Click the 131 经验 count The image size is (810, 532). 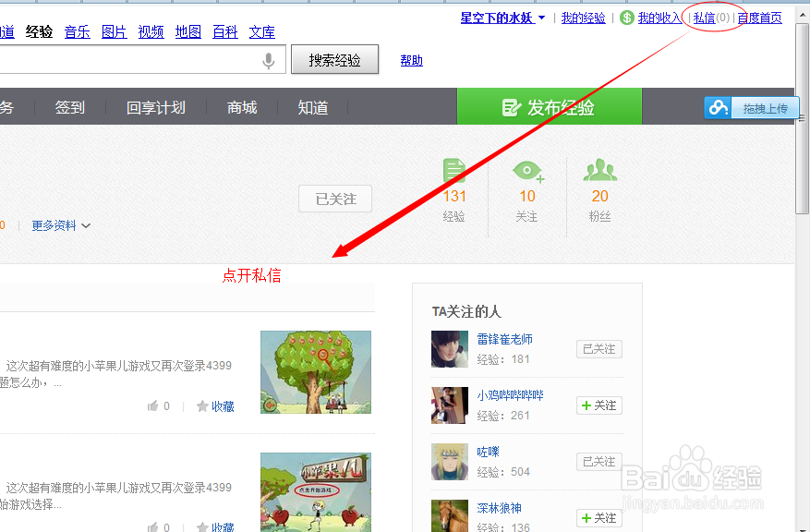point(454,197)
